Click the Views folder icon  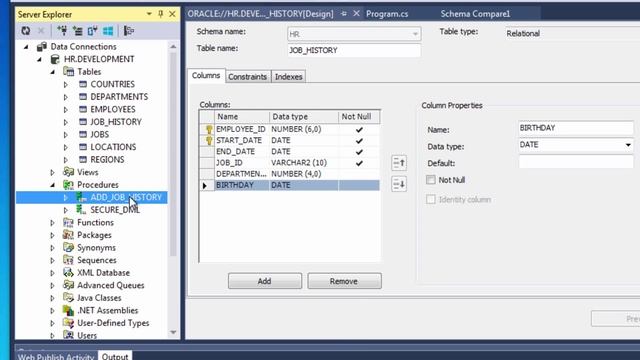click(x=69, y=172)
